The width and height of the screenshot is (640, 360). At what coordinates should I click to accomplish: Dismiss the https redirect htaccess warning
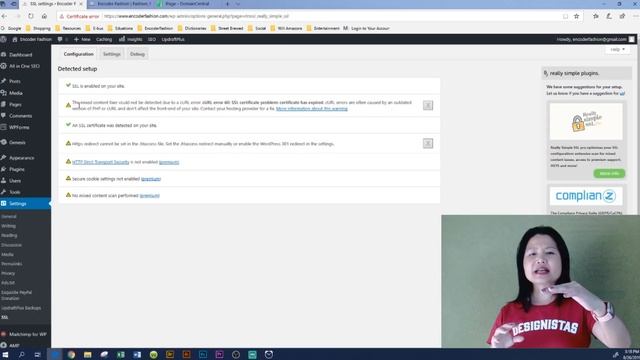(428, 143)
